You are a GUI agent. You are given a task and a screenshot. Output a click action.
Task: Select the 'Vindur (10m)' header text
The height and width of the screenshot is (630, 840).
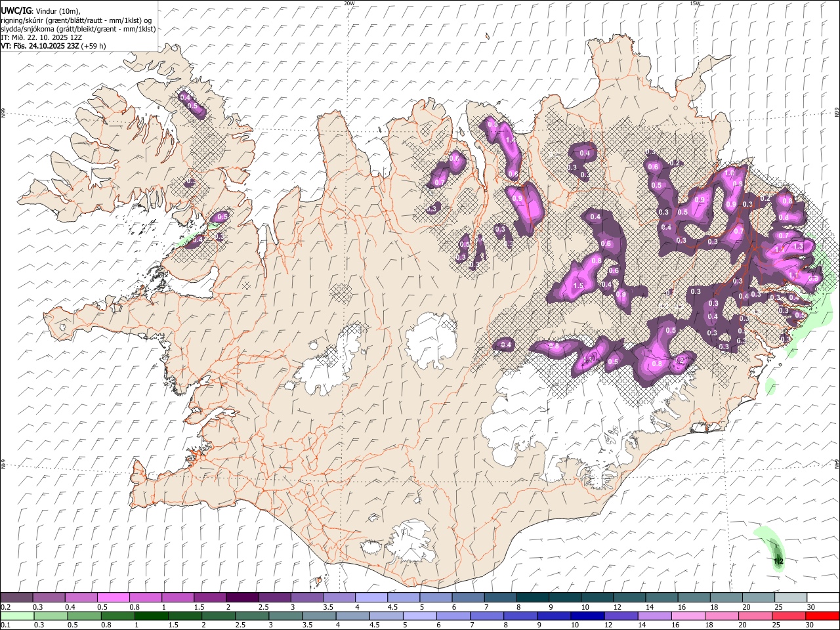[x=57, y=11]
